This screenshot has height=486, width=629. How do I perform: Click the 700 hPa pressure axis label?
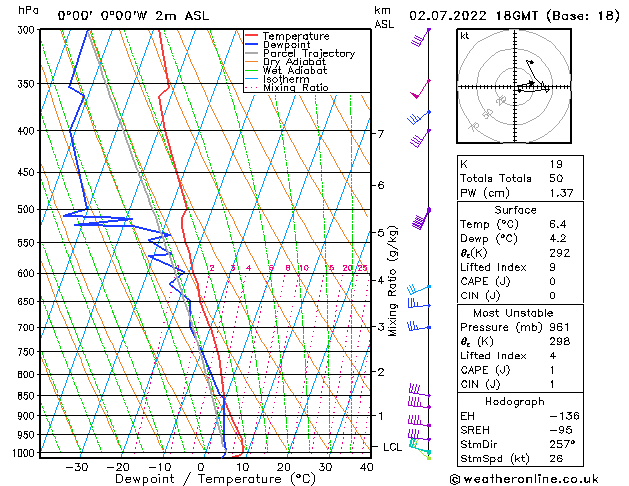(26, 327)
